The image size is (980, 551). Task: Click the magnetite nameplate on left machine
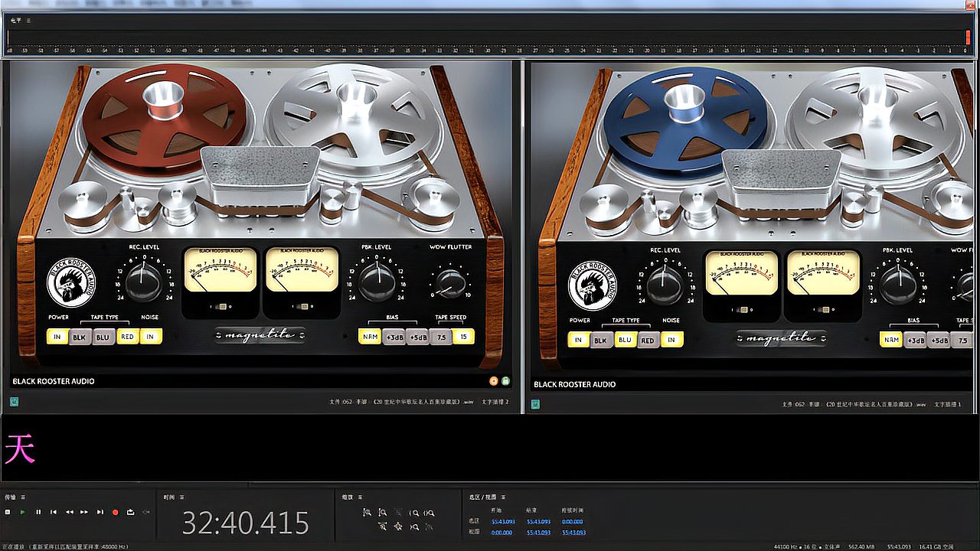click(260, 335)
